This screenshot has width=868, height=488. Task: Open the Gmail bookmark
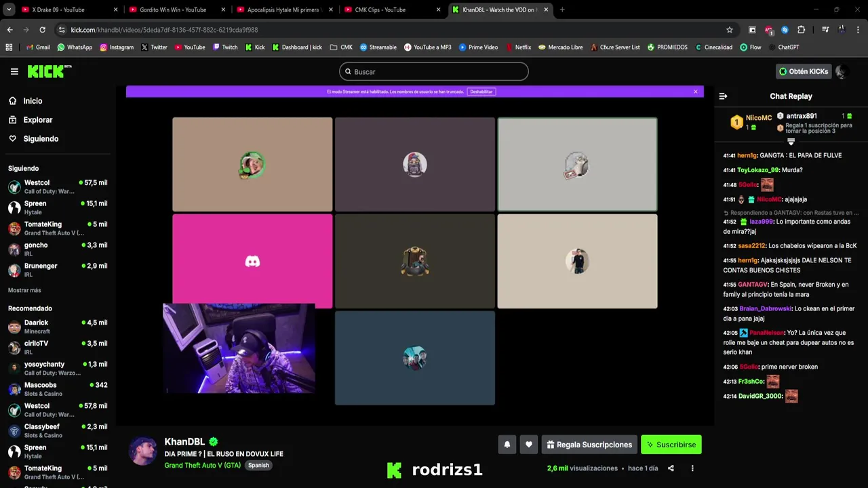38,47
